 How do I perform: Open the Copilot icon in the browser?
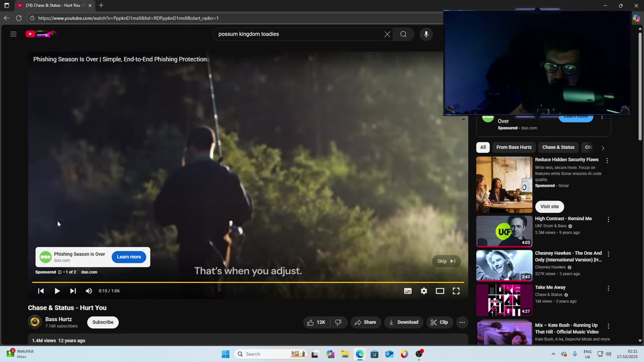click(636, 18)
